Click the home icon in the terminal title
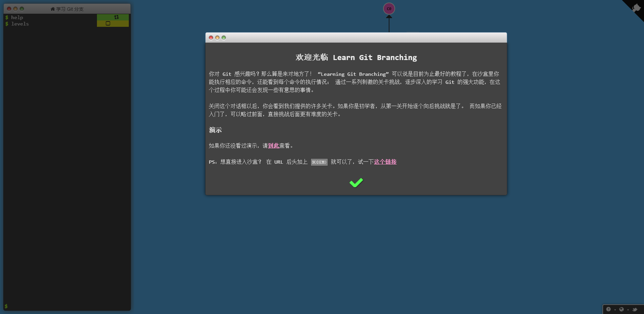 53,9
